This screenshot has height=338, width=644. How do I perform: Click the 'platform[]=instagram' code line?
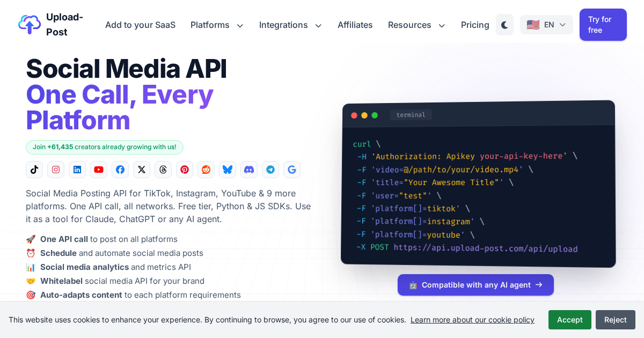click(420, 222)
